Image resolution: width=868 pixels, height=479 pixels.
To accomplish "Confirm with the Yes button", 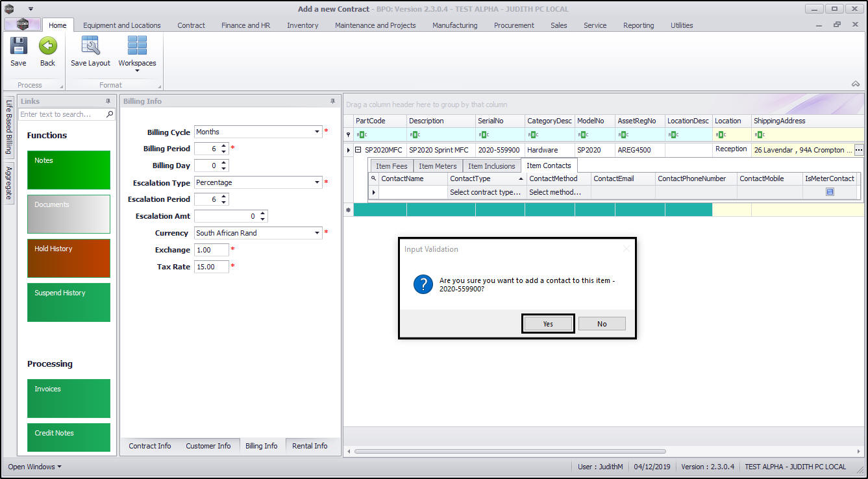I will pyautogui.click(x=548, y=323).
